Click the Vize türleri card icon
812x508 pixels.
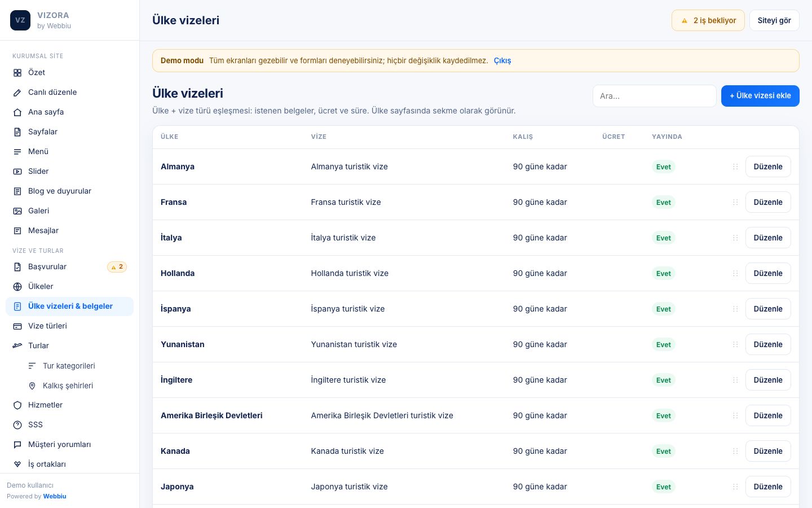pyautogui.click(x=17, y=326)
